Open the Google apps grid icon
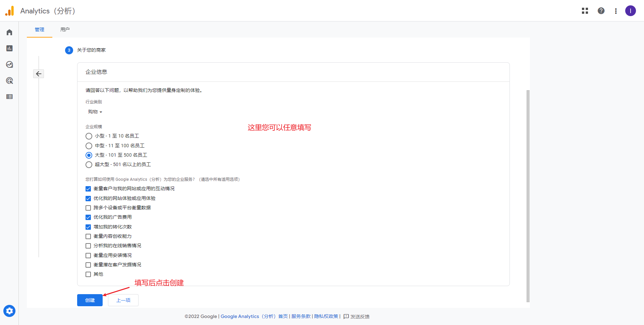This screenshot has height=325, width=644. click(x=585, y=11)
